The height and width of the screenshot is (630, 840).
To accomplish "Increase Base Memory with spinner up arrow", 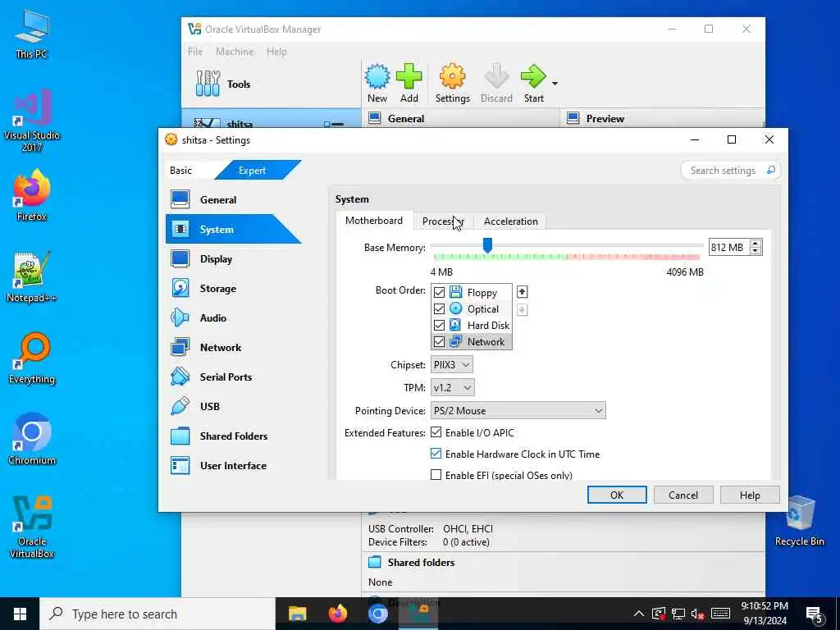I will click(x=756, y=243).
